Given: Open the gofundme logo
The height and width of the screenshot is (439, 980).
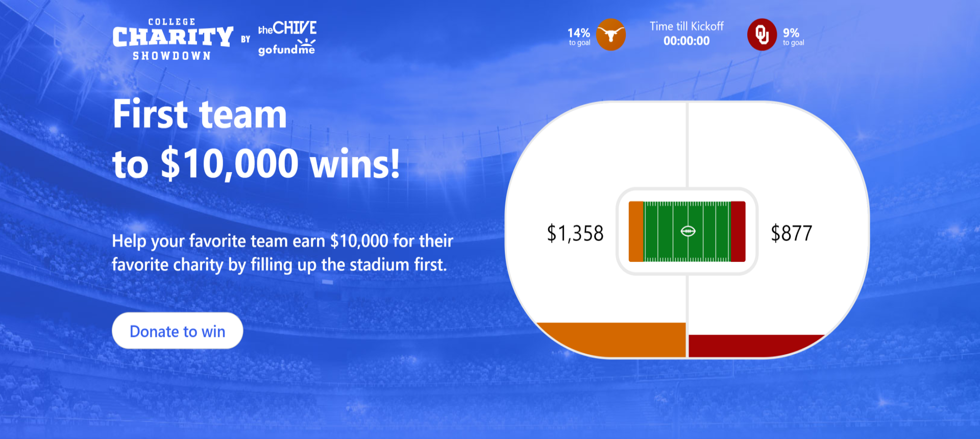Looking at the screenshot, I should pos(287,47).
